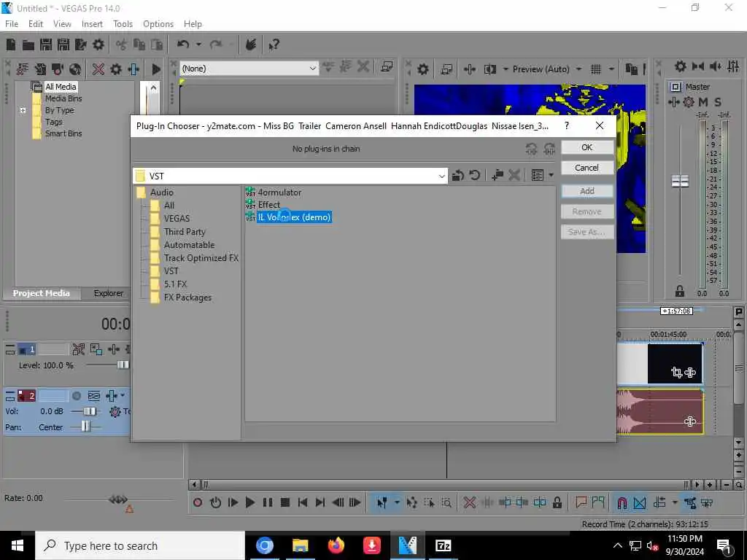The height and width of the screenshot is (560, 747).
Task: Open the File menu
Action: coord(12,24)
